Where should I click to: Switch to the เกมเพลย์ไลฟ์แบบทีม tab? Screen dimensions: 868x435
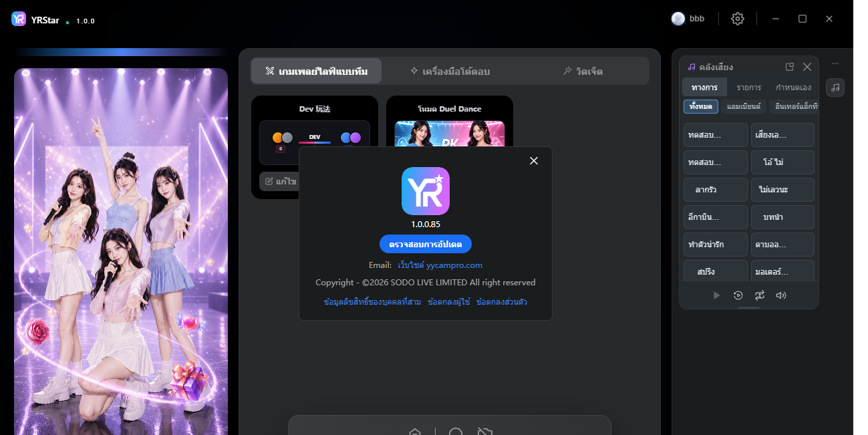click(x=316, y=71)
